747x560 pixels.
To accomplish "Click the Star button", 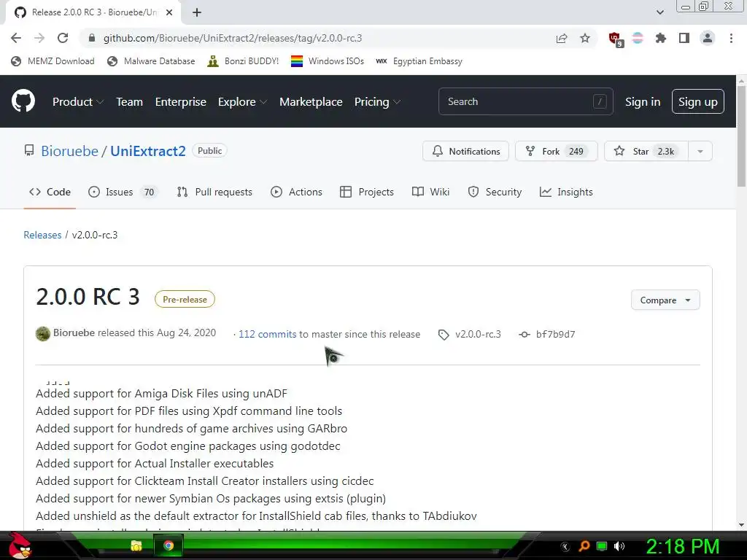I will [646, 152].
